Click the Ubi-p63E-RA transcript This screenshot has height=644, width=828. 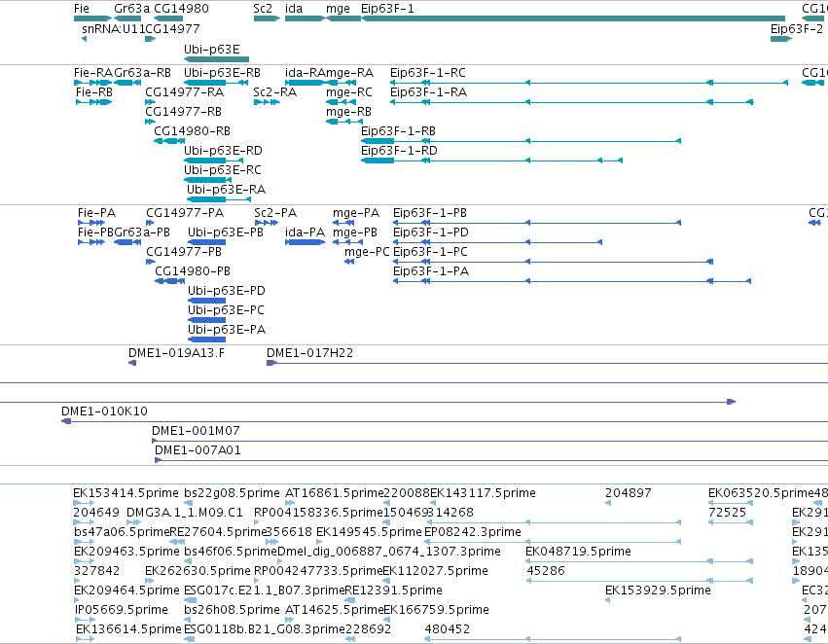tap(219, 199)
